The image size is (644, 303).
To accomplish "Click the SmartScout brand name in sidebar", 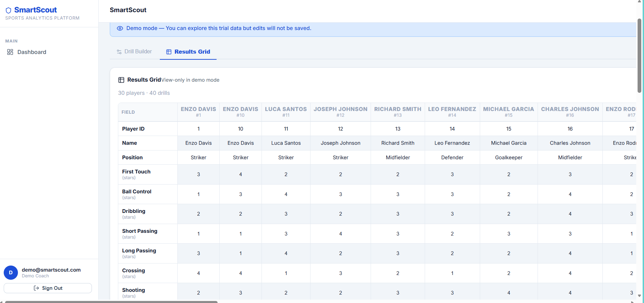I will click(x=35, y=10).
